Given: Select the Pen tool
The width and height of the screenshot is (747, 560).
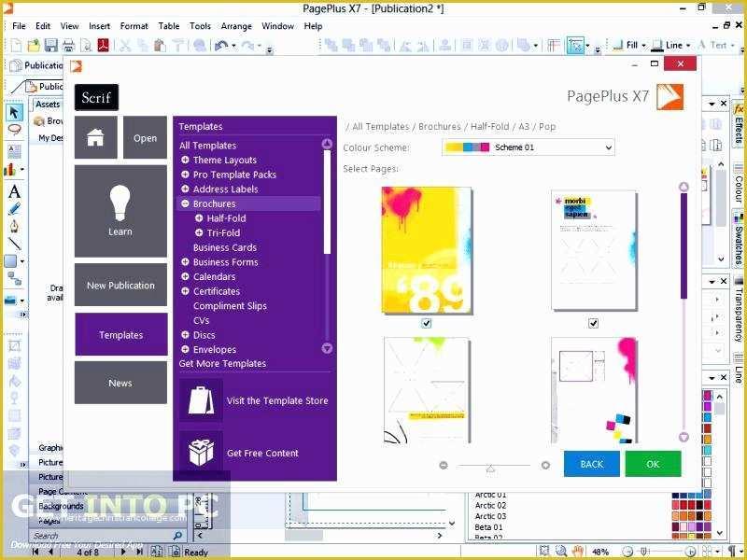Looking at the screenshot, I should point(14,226).
